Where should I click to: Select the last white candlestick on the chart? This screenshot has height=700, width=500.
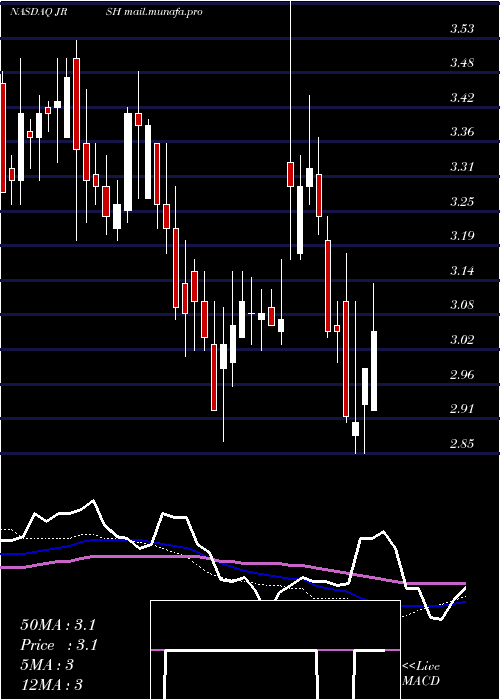[374, 371]
